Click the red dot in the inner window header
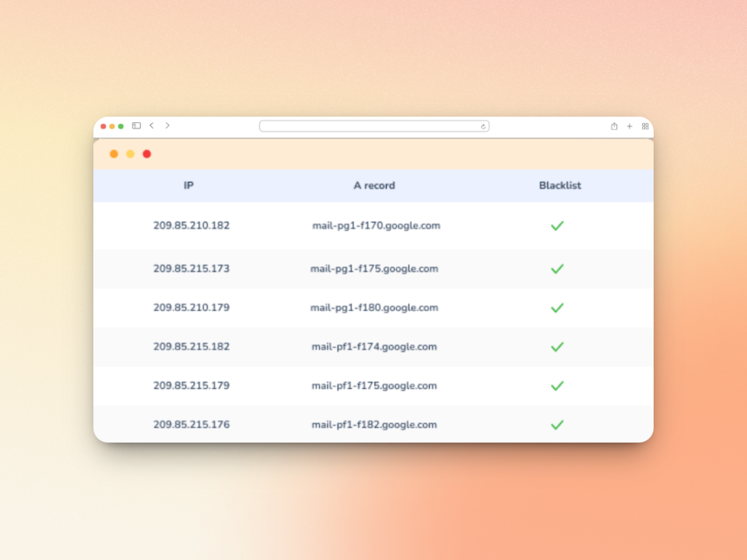Viewport: 747px width, 560px height. [x=147, y=154]
